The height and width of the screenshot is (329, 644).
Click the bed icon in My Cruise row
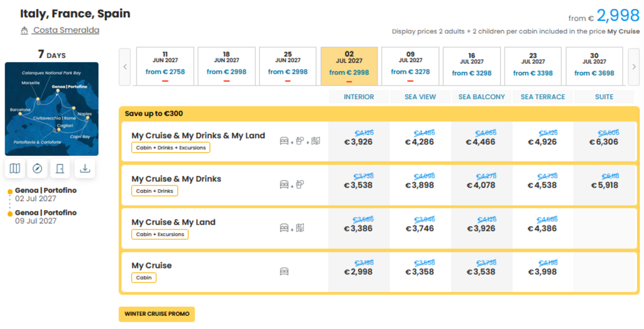point(284,271)
